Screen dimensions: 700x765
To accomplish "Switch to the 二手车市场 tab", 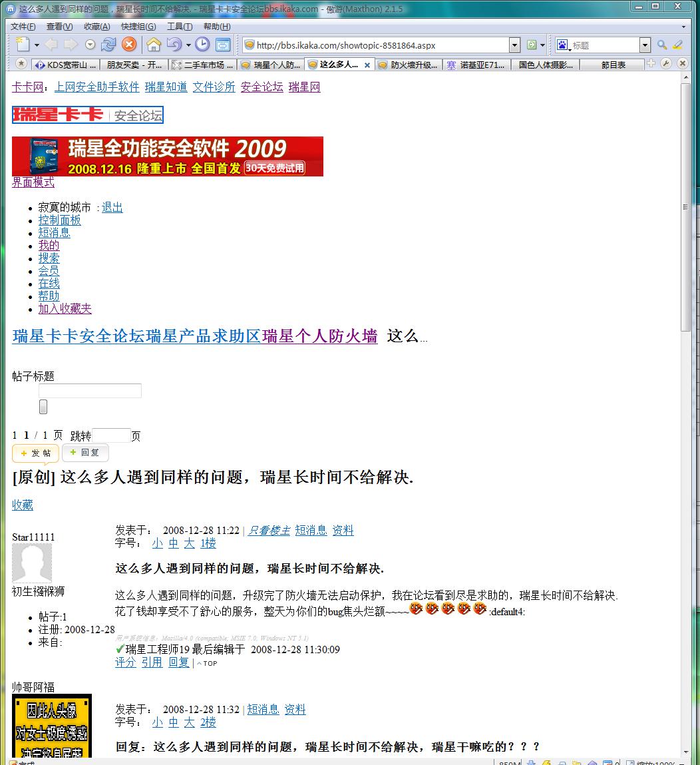I will pyautogui.click(x=203, y=65).
